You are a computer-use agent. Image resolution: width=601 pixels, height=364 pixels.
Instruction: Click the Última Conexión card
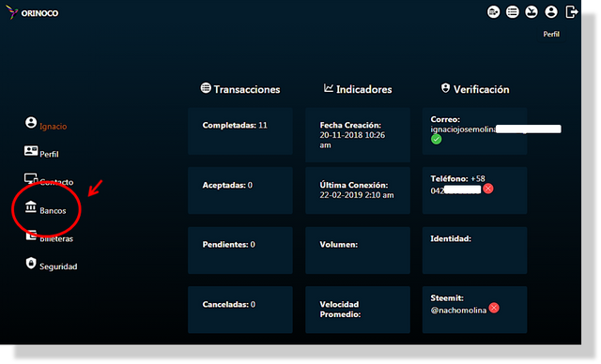(358, 190)
